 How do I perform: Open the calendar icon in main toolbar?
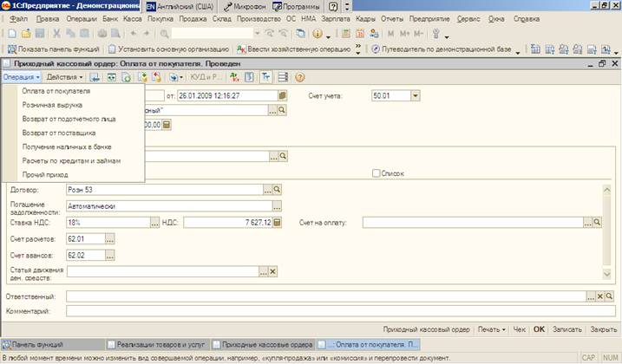point(360,34)
